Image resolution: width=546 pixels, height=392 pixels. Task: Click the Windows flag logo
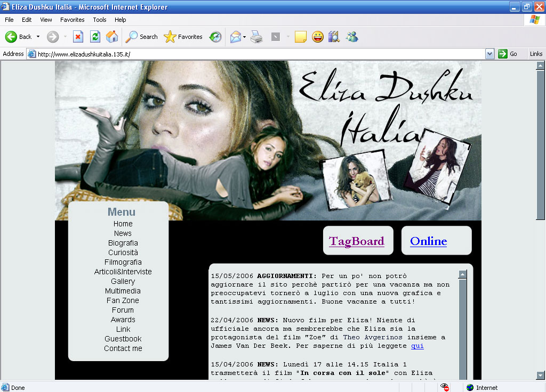pyautogui.click(x=534, y=20)
